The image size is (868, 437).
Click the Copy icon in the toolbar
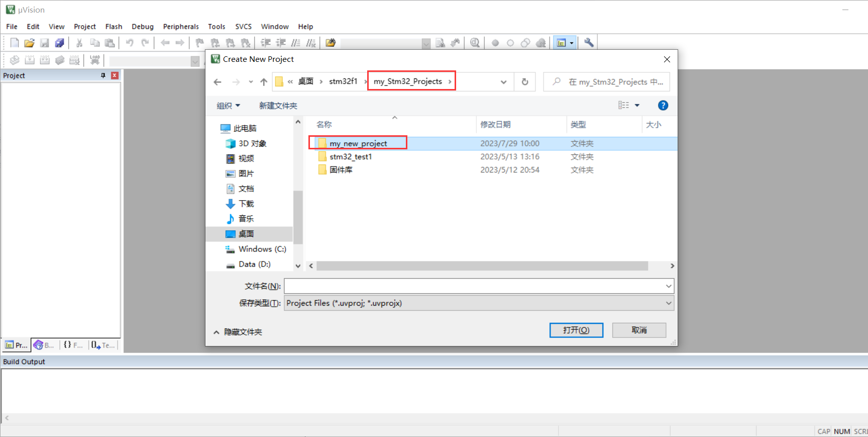pyautogui.click(x=94, y=43)
